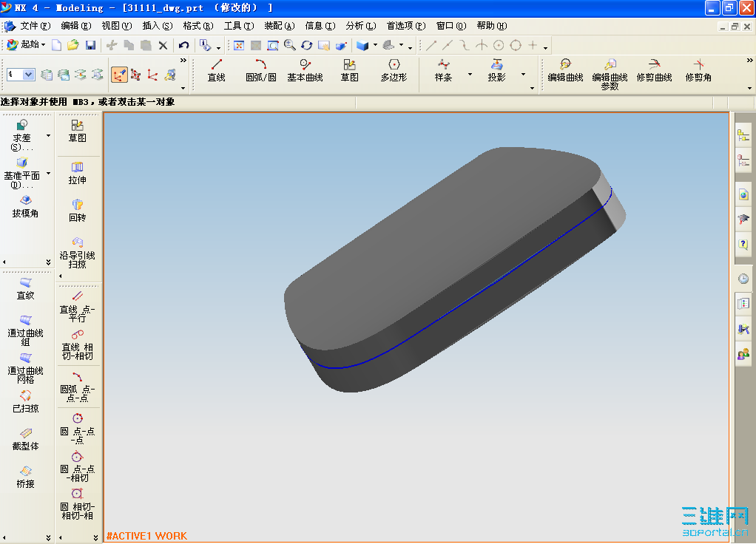Select 圆 点-点-点 circle tool
756x544 pixels.
point(77,429)
